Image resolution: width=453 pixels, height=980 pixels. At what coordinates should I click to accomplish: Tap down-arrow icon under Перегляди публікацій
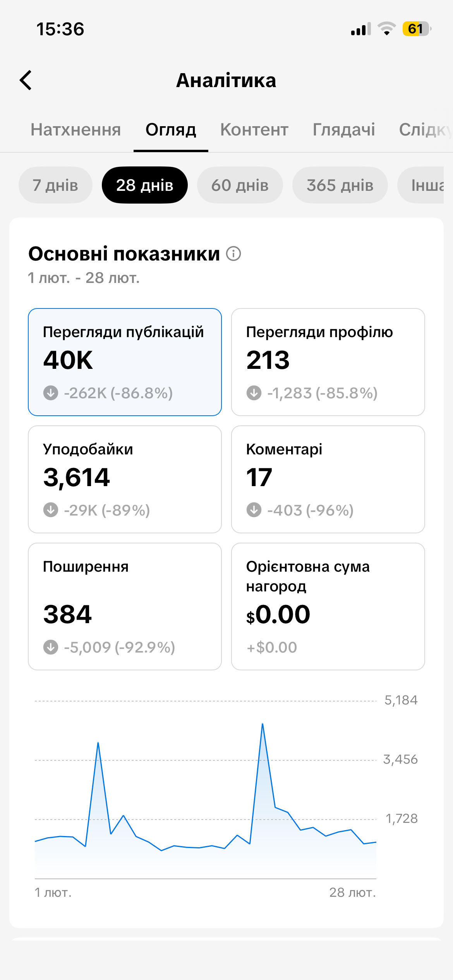[51, 393]
